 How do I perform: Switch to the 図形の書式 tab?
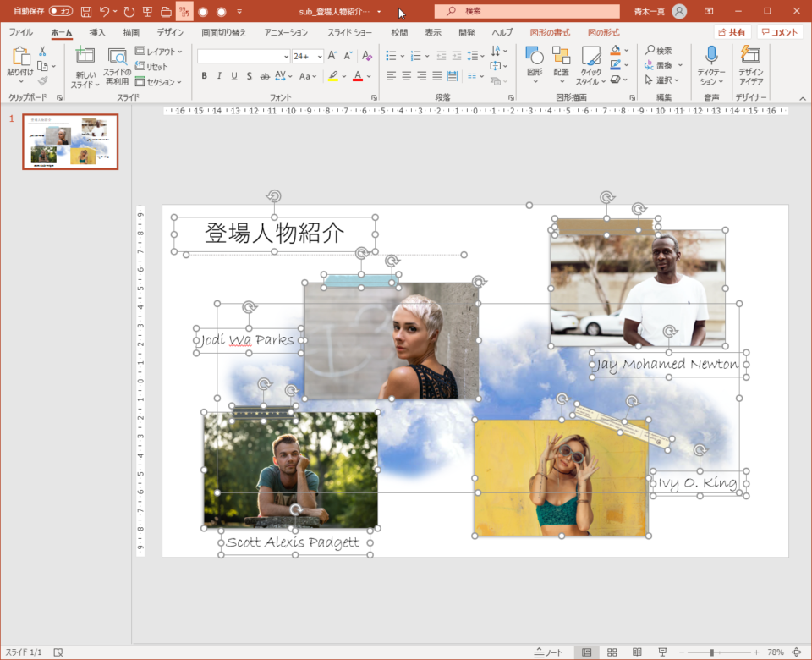[550, 32]
